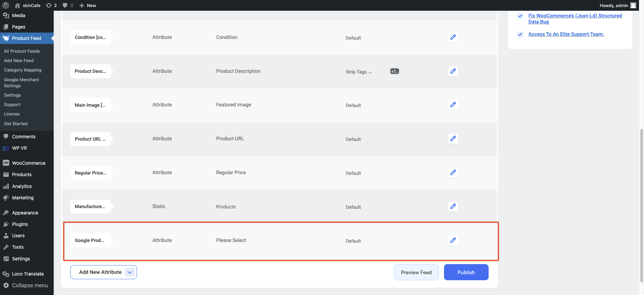Click the Add New Attribute button label
Image resolution: width=644 pixels, height=295 pixels.
click(x=100, y=272)
